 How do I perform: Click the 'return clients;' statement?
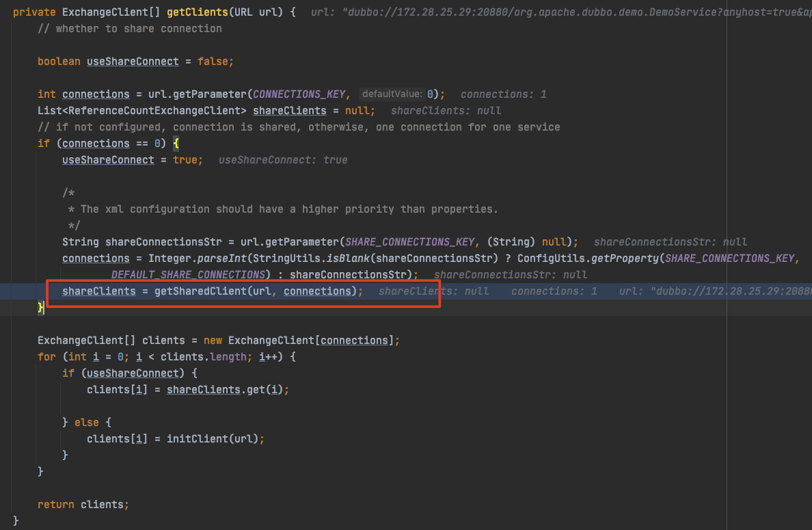click(83, 505)
